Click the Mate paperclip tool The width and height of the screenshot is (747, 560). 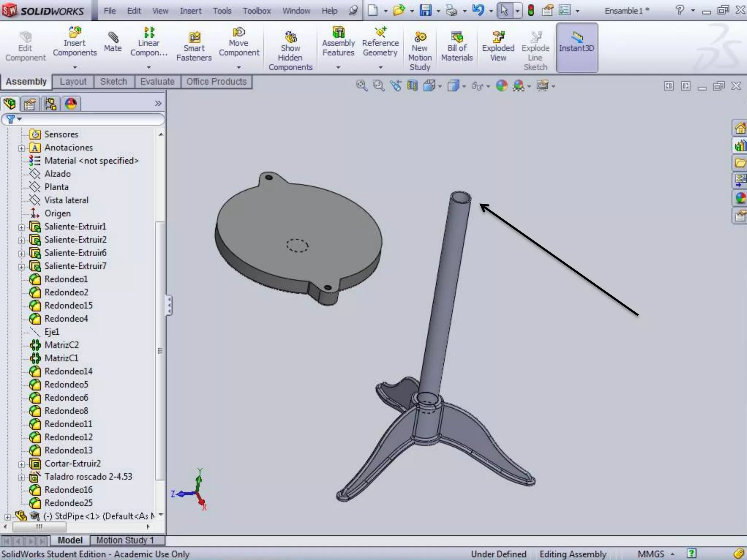(x=113, y=42)
